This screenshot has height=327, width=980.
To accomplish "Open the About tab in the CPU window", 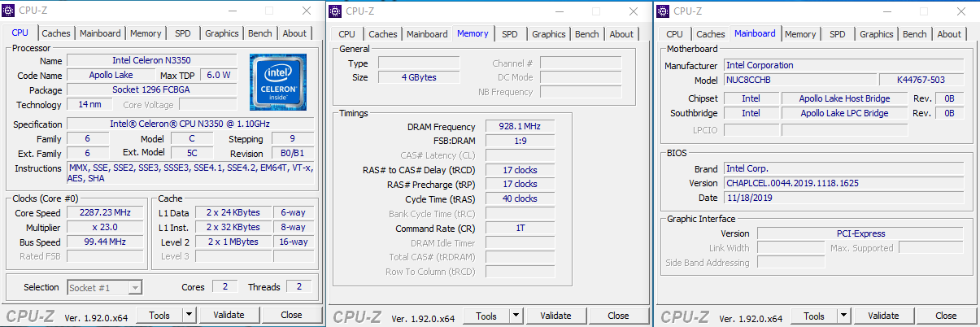I will (x=294, y=33).
